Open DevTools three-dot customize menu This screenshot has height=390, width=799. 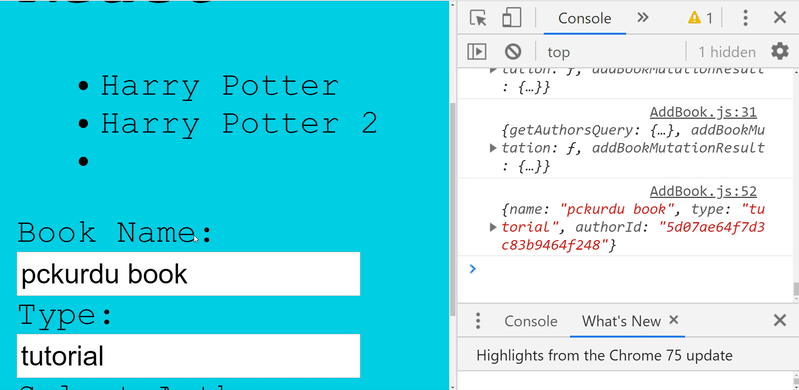click(745, 18)
